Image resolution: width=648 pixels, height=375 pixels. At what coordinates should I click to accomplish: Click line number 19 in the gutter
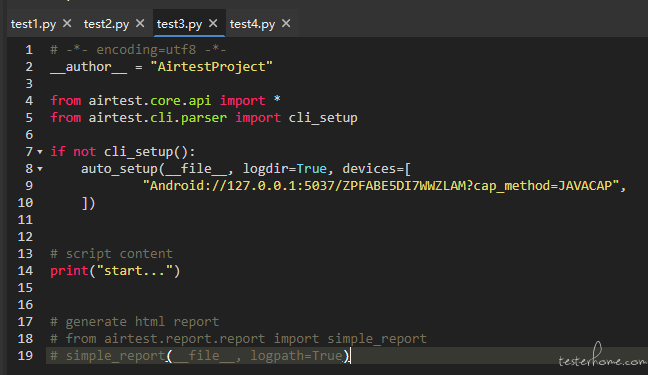pos(25,356)
